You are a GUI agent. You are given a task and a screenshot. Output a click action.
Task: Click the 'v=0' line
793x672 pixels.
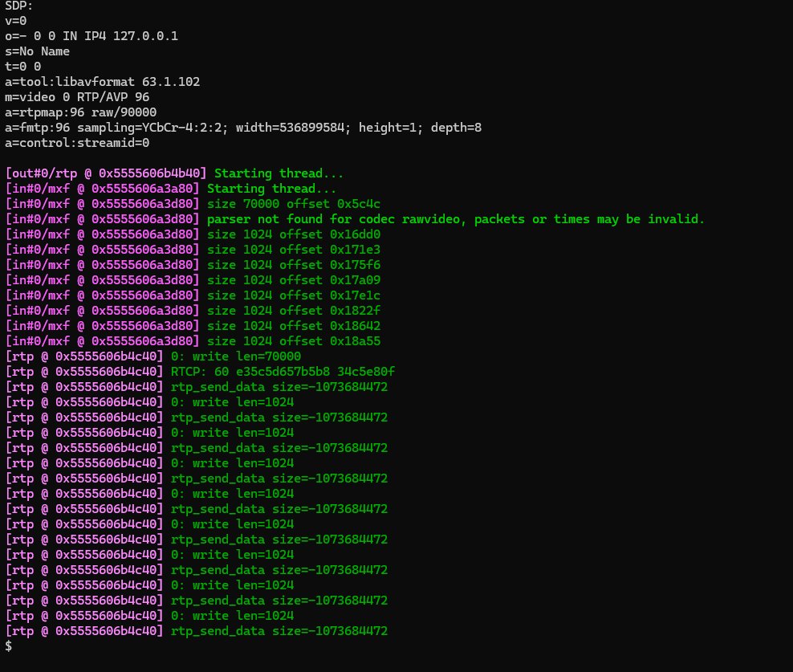[16, 21]
